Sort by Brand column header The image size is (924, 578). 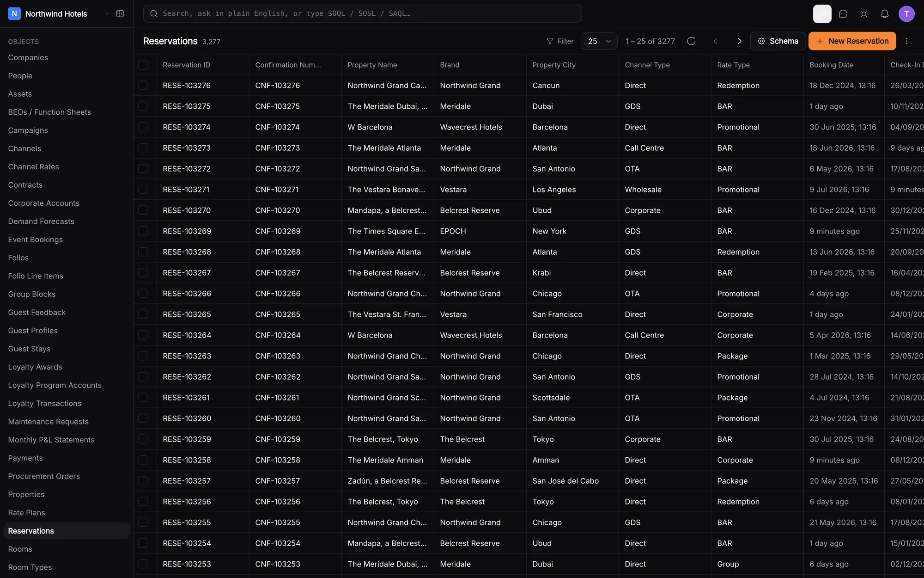pyautogui.click(x=450, y=65)
